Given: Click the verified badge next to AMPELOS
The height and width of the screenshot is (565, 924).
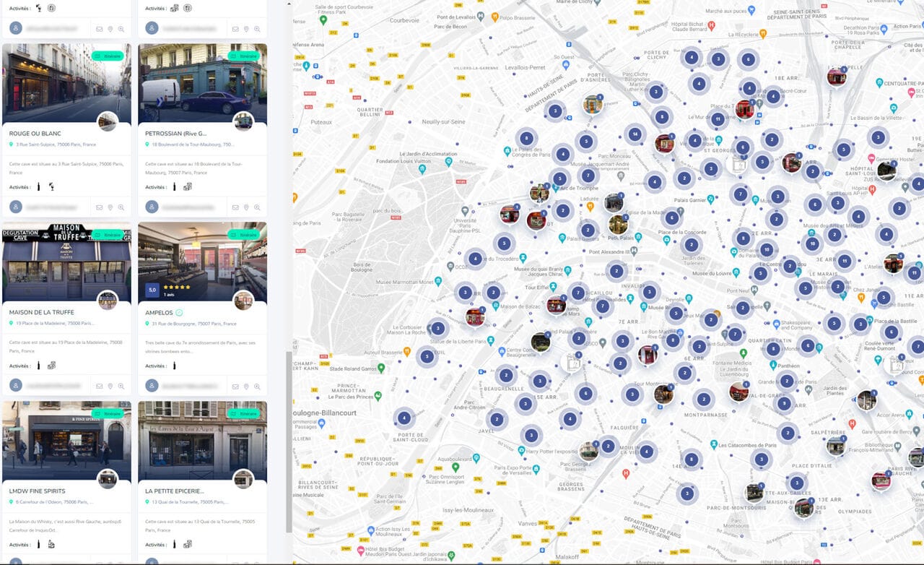Looking at the screenshot, I should (x=179, y=313).
